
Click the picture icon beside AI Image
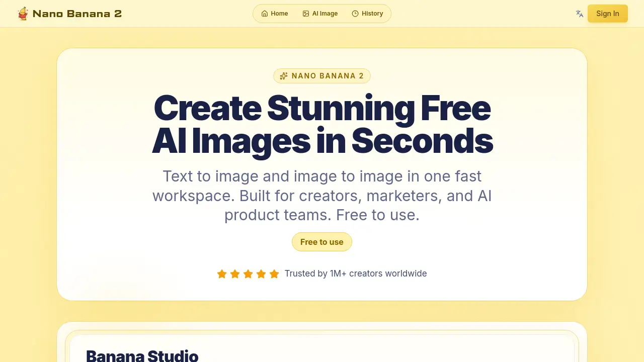click(306, 14)
